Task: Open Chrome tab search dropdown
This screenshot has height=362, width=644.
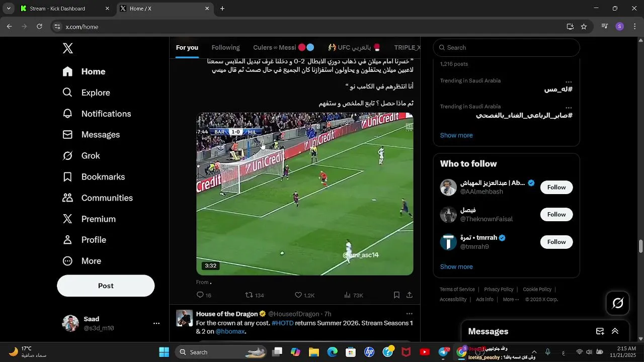Action: 9,9
